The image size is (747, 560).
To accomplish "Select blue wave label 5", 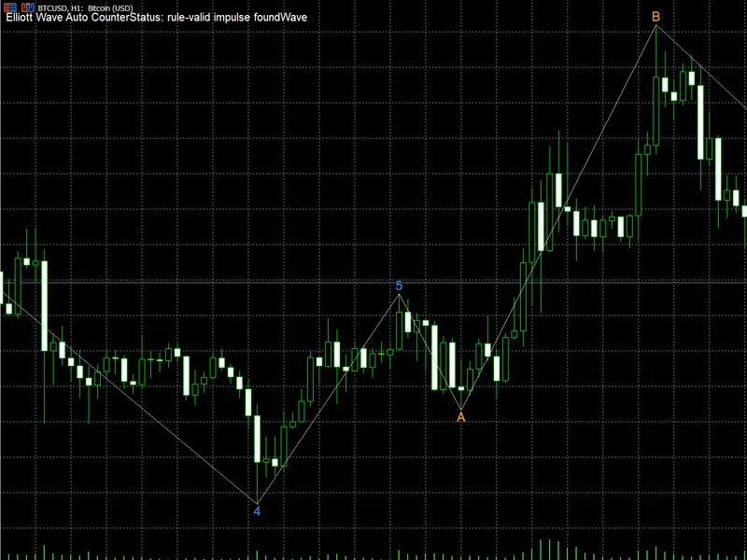I will [400, 286].
